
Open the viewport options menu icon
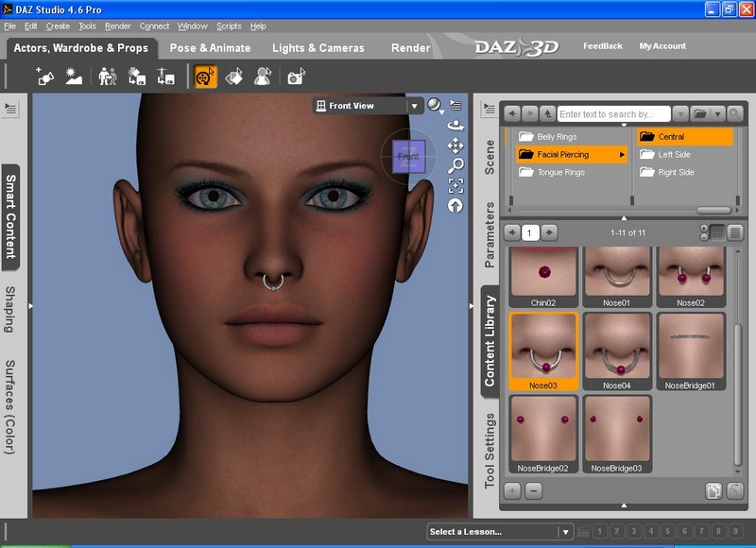pyautogui.click(x=455, y=105)
